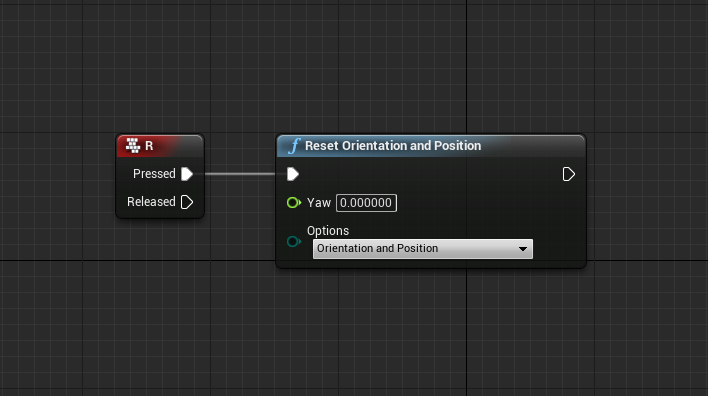Select the Reset Orientation and Position node title
This screenshot has width=708, height=396.
tap(393, 146)
